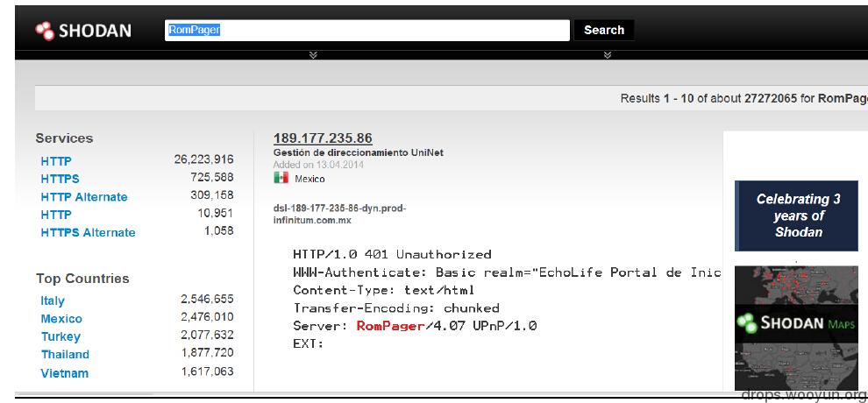The image size is (868, 403).
Task: Click the Mexico label beside the flag
Action: [x=309, y=179]
